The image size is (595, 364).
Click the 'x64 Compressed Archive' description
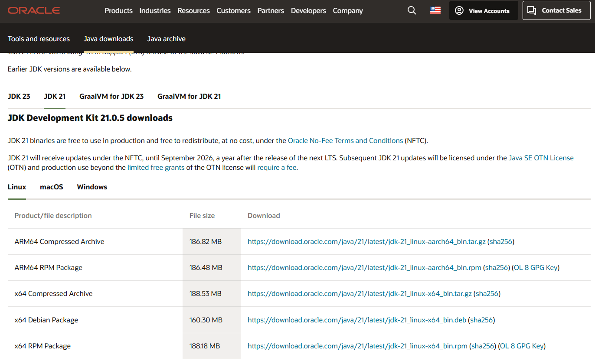click(x=53, y=293)
